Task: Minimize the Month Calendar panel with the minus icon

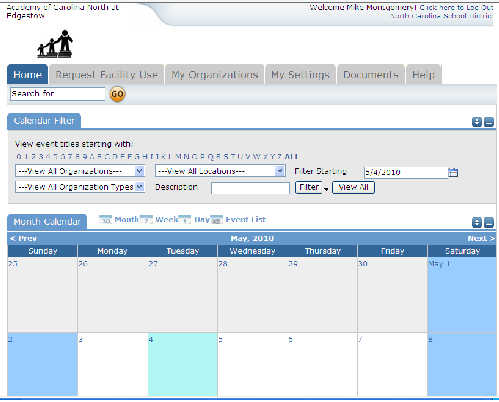Action: click(x=489, y=222)
